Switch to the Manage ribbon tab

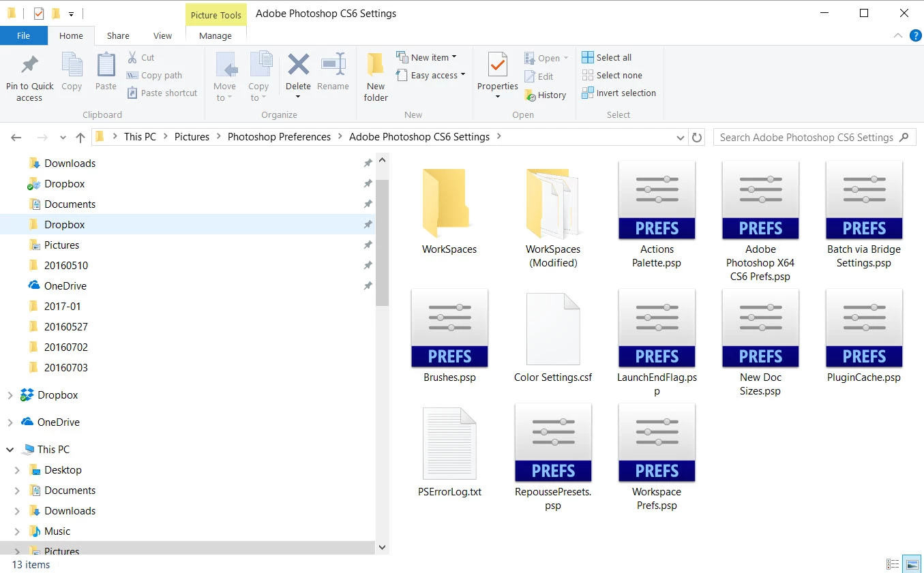click(215, 35)
